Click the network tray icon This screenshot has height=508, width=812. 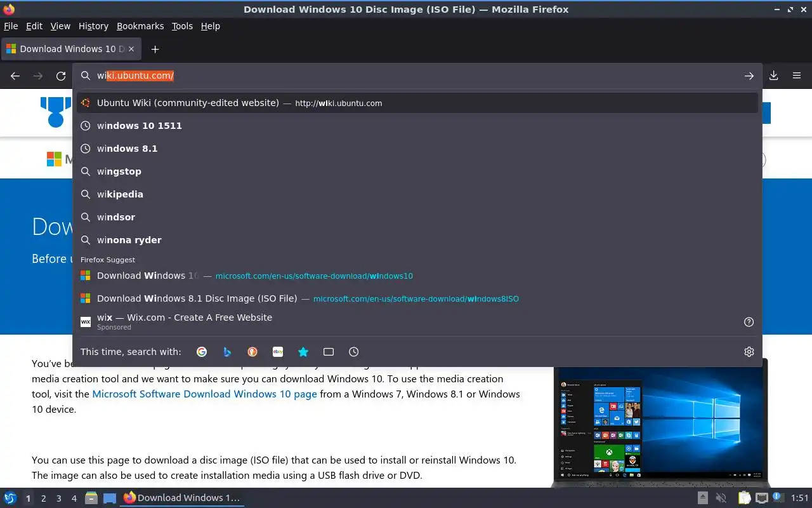point(762,498)
